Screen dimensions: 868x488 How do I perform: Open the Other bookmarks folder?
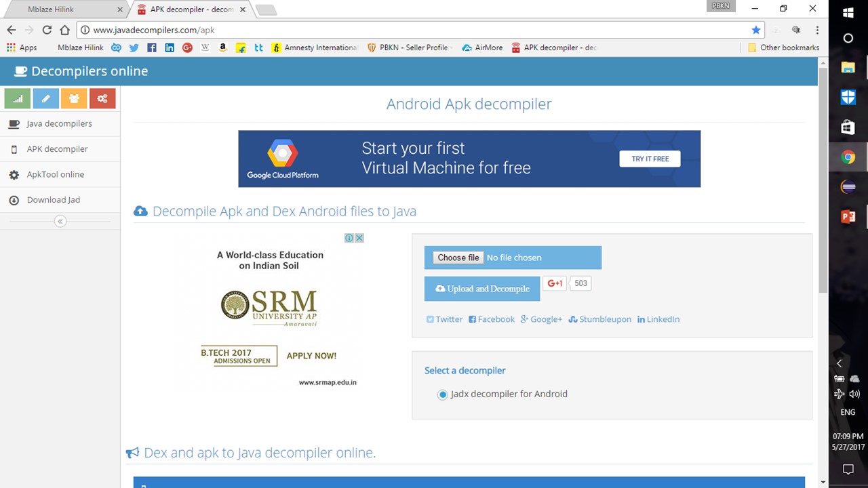783,47
